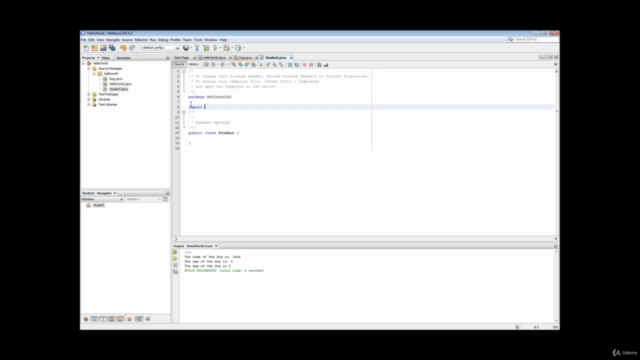Close the Student.java editor tab
The image size is (640, 360).
[291, 58]
